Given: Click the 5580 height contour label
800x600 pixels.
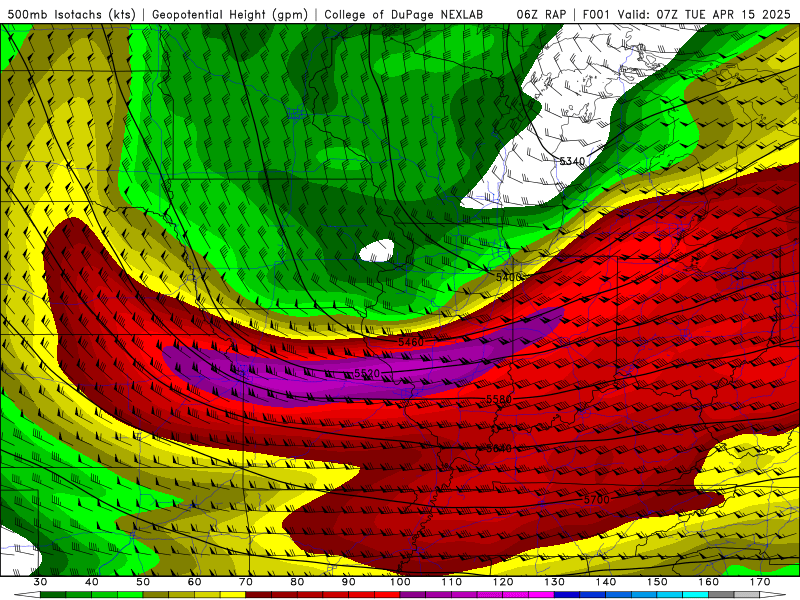Looking at the screenshot, I should click(498, 399).
